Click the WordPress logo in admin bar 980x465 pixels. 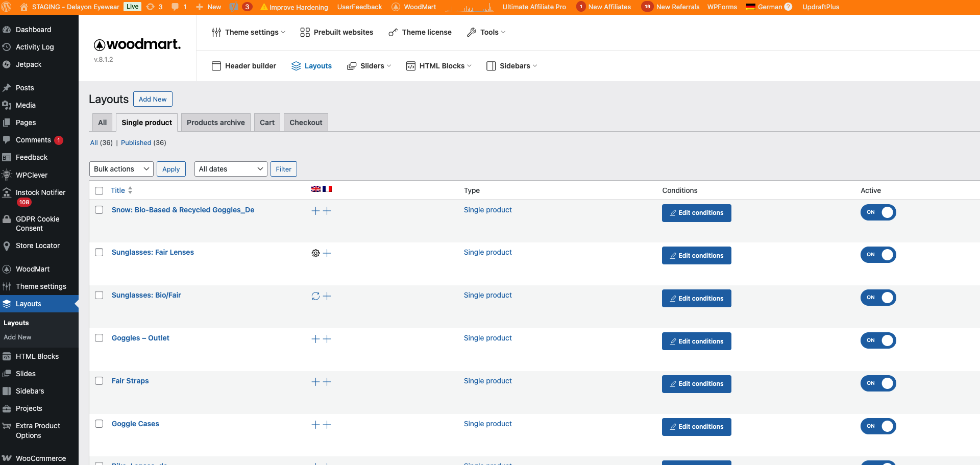click(7, 7)
